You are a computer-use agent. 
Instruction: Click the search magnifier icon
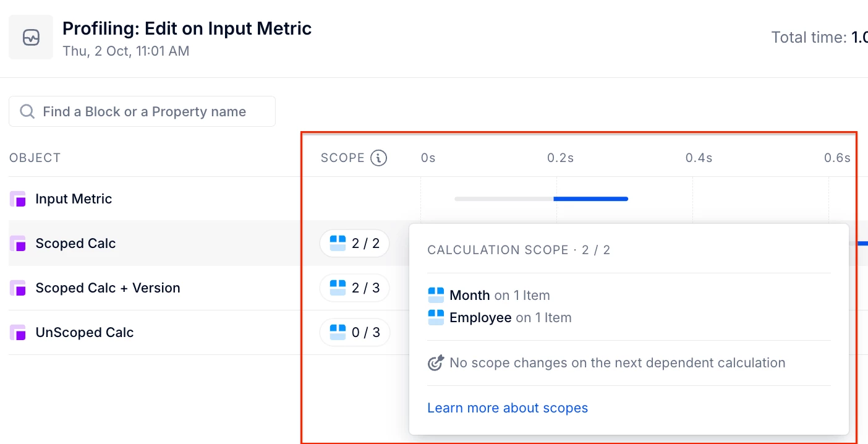coord(27,112)
